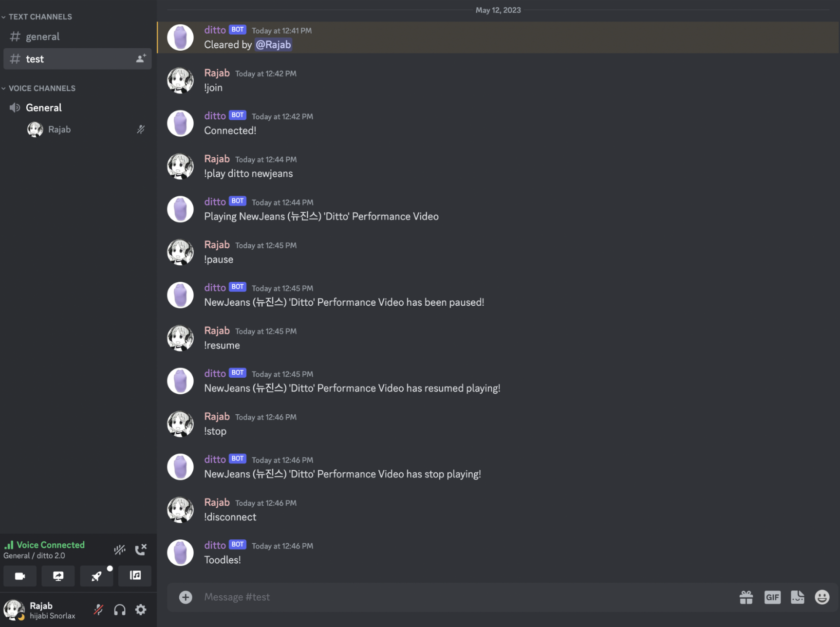Viewport: 840px width, 627px height.
Task: Open the sticker picker
Action: (798, 597)
